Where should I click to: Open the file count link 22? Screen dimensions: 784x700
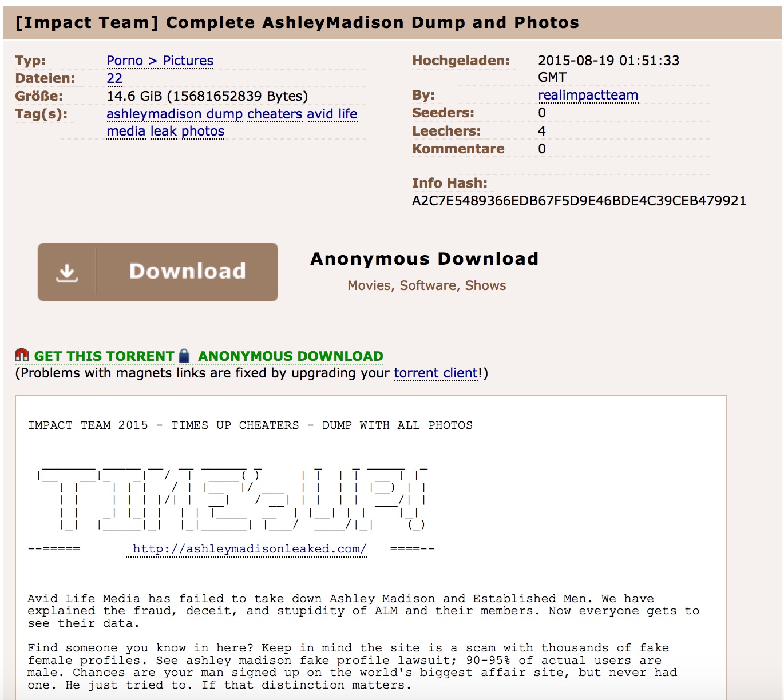(x=114, y=78)
